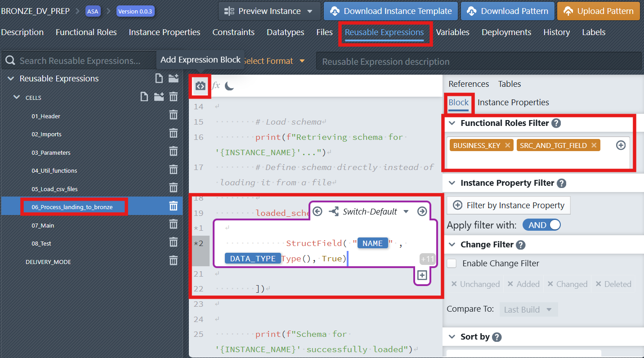Click Filter by Instance Property button
Image resolution: width=644 pixels, height=358 pixels.
pos(509,206)
